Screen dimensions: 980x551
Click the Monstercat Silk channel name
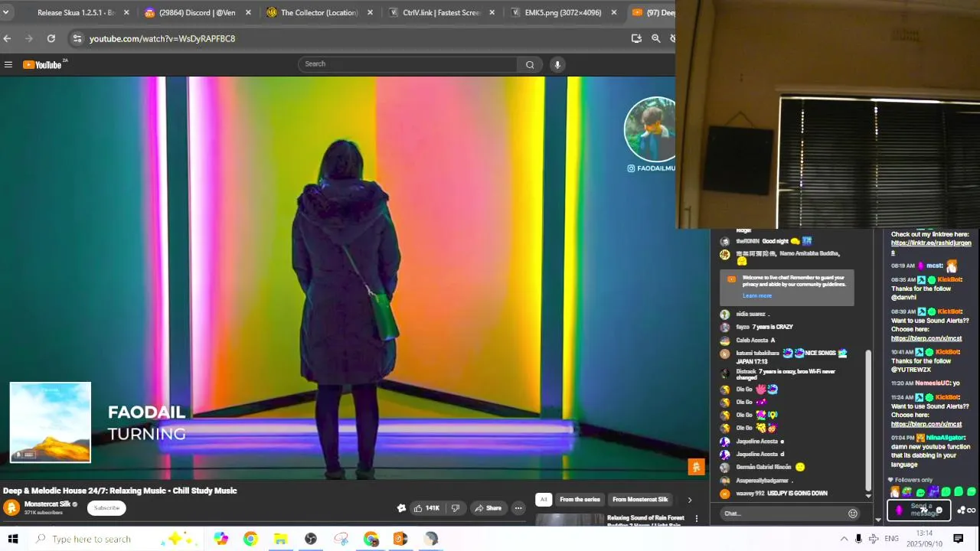click(47, 504)
